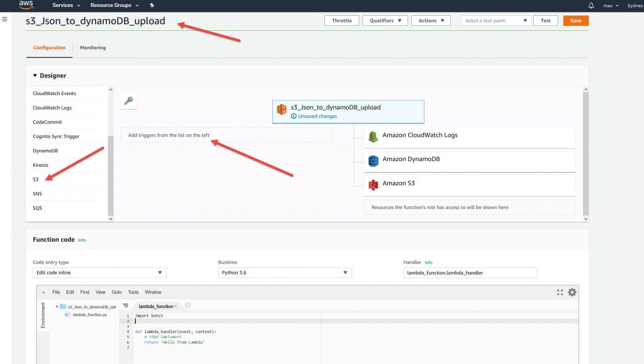This screenshot has width=644, height=364.
Task: Open the hamburger side menu
Action: [x=4, y=20]
